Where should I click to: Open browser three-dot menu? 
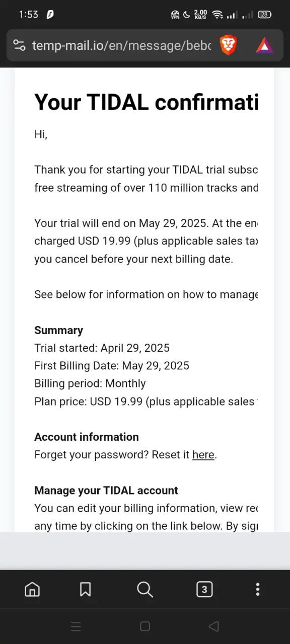[258, 589]
